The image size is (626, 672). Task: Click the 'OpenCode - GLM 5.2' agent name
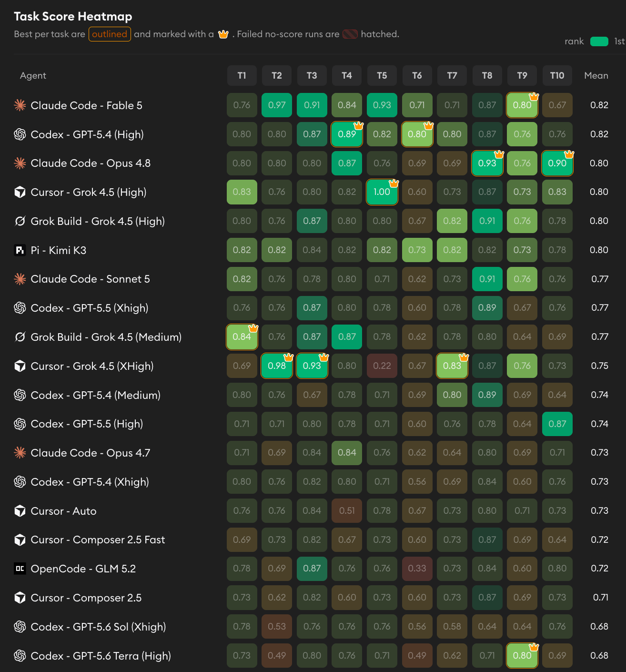coord(83,569)
